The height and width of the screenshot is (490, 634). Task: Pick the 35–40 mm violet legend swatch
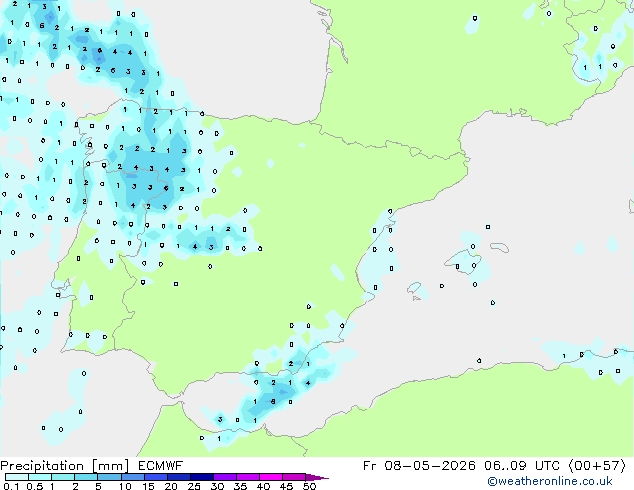tap(248, 477)
